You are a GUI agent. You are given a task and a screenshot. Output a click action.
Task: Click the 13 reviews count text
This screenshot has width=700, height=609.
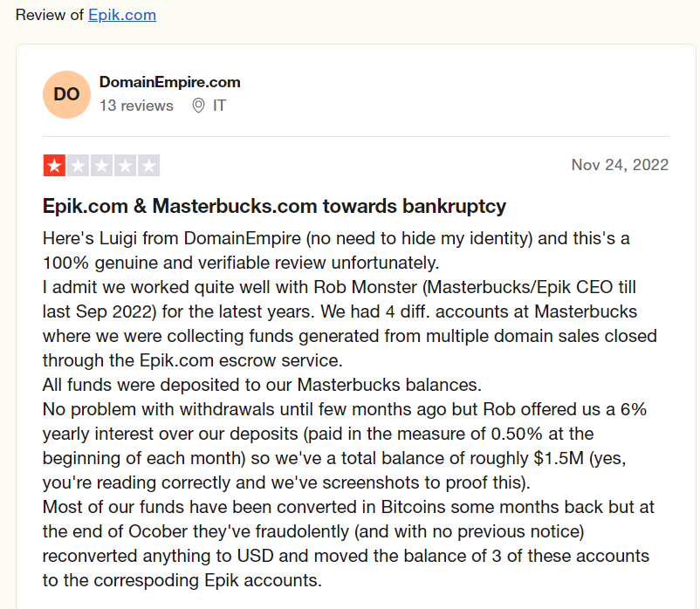click(136, 106)
